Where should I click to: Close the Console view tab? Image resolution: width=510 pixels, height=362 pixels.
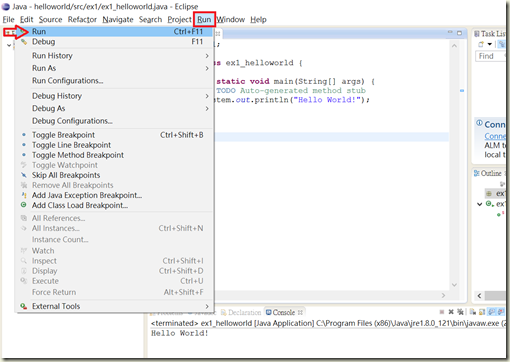(300, 312)
